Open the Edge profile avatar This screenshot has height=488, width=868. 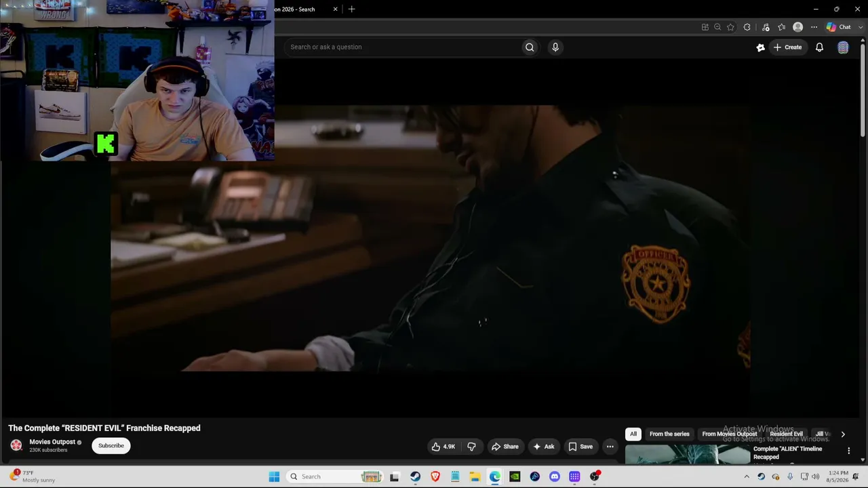pos(798,27)
